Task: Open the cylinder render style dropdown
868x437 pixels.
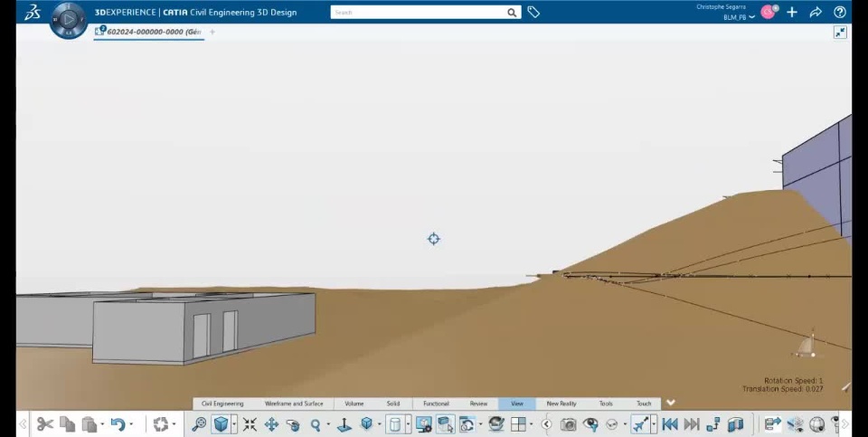Action: coord(408,425)
